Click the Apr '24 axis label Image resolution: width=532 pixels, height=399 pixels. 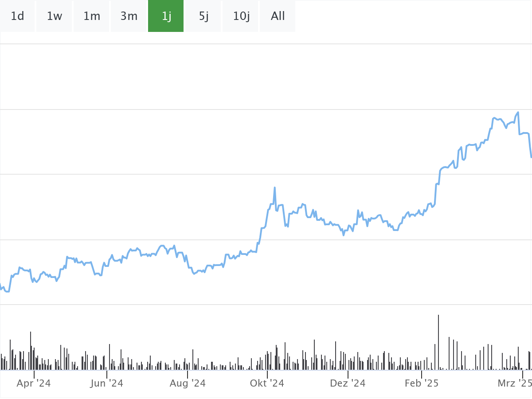tap(34, 383)
